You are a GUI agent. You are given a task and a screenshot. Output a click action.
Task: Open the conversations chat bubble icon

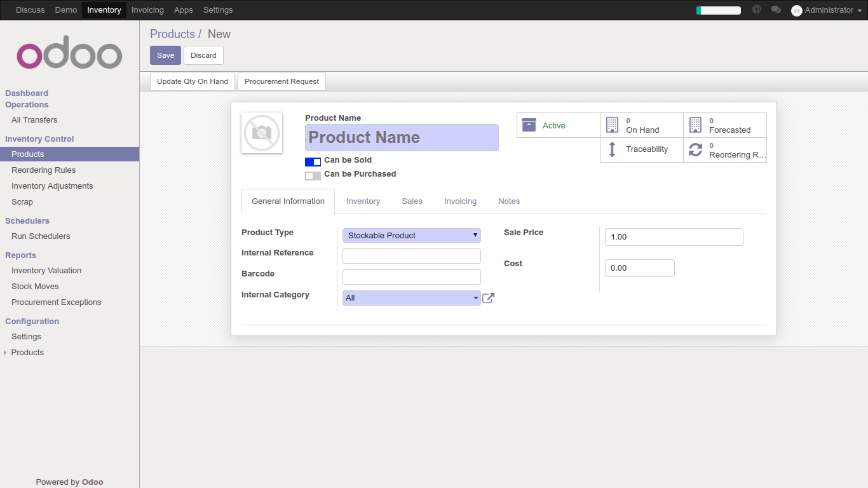(776, 10)
